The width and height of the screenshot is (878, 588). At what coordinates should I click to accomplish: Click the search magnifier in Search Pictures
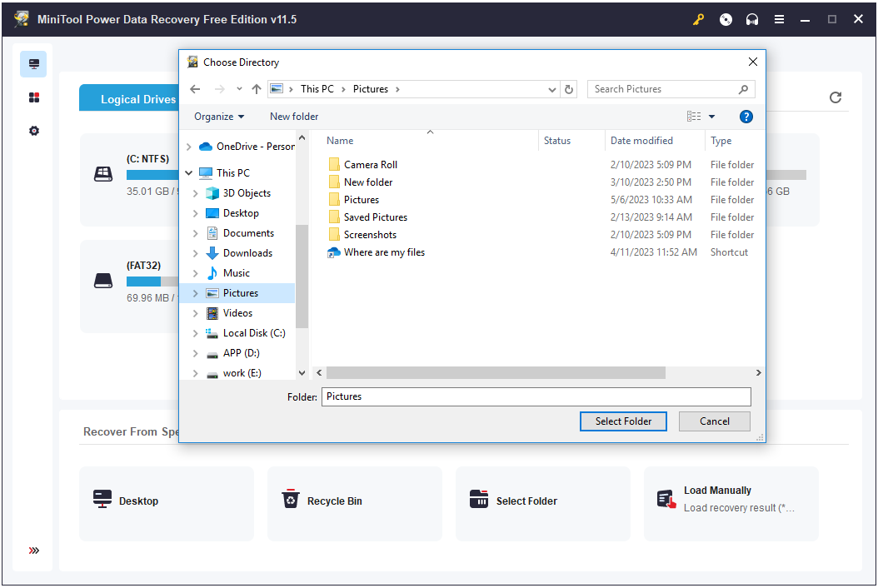click(743, 89)
